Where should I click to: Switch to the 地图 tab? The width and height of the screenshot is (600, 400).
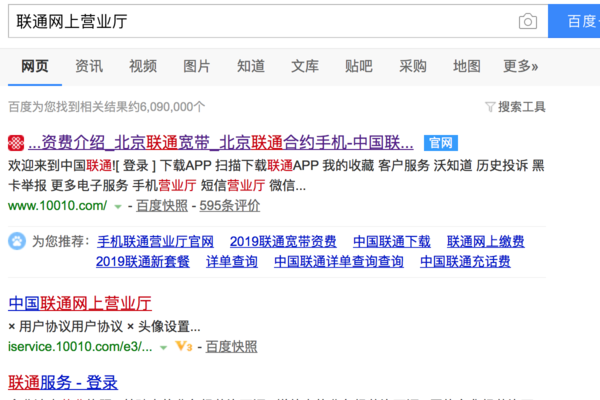[466, 66]
